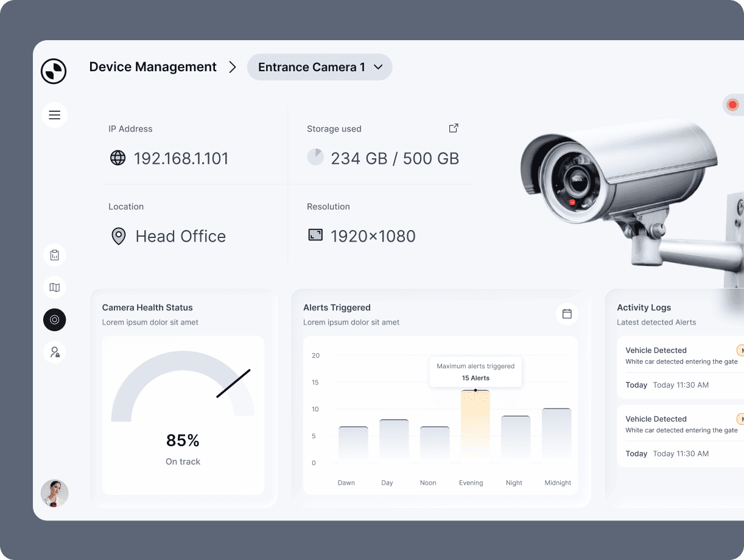
Task: Select the Midnight bar in chart
Action: click(x=556, y=434)
